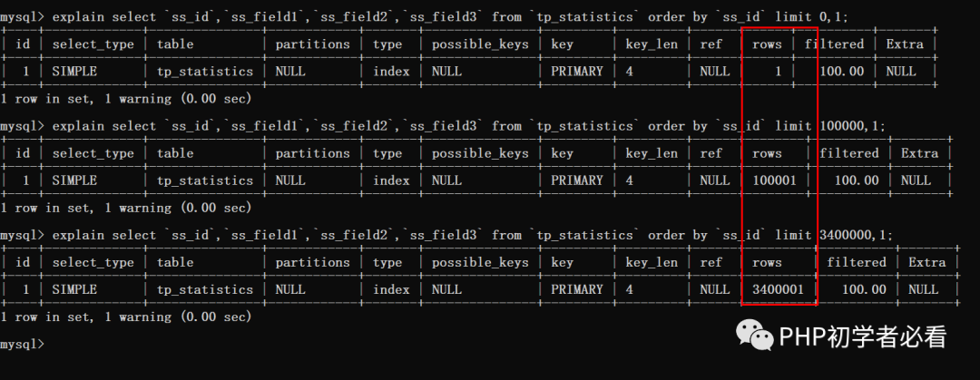Click the "PHP初学者必看" watermark text
The image size is (980, 380).
(863, 337)
